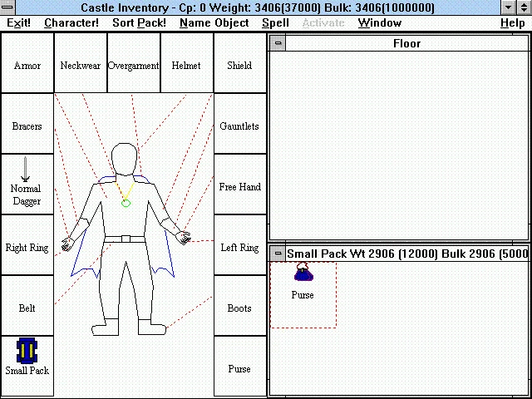This screenshot has width=532, height=399.
Task: Open the Small Pack window control menu
Action: (x=278, y=254)
